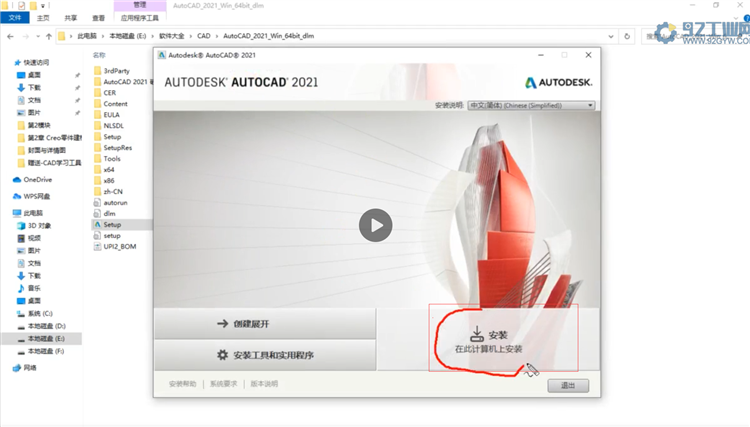Screen dimensions: 750x427
Task: Close the AutoCAD 2021 installer window
Action: (588, 55)
